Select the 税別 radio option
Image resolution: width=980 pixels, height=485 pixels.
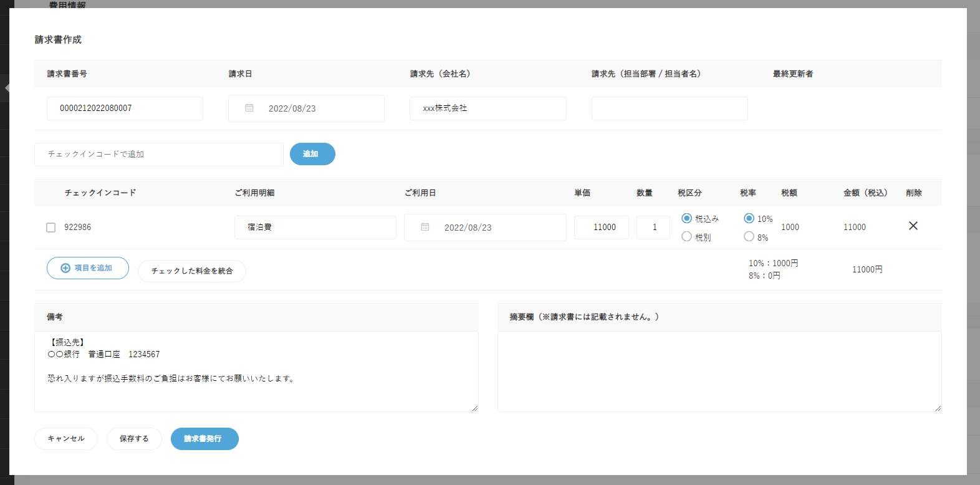click(686, 237)
